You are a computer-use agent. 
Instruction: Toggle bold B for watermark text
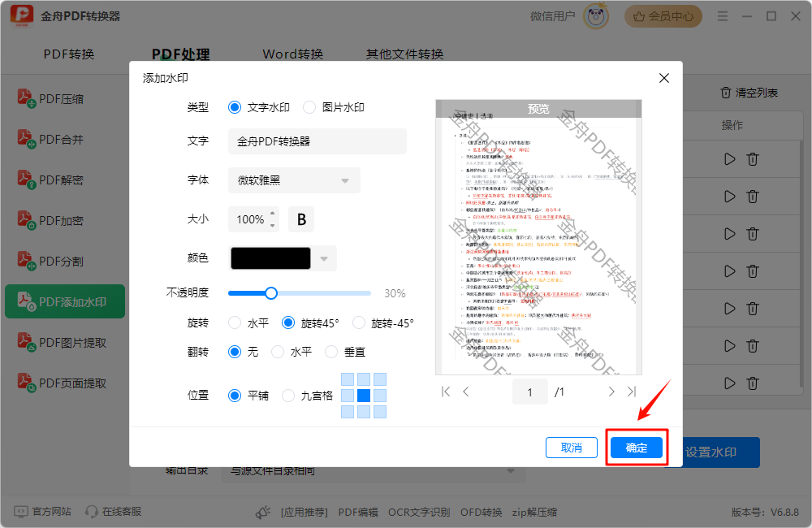pyautogui.click(x=301, y=219)
